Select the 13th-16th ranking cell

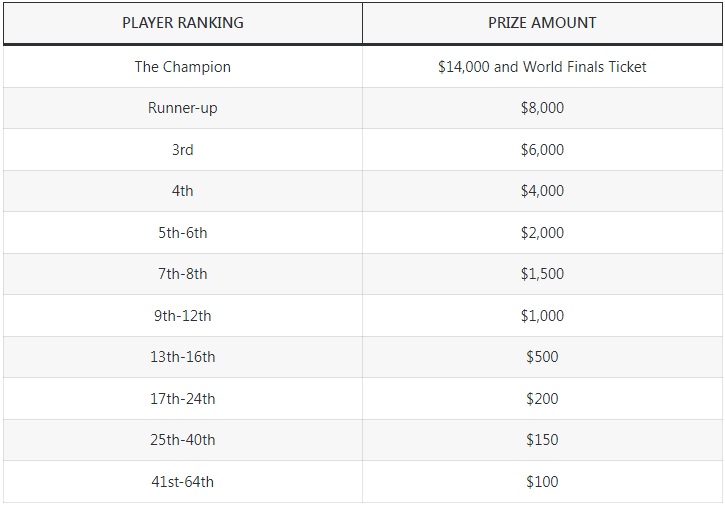coord(183,357)
